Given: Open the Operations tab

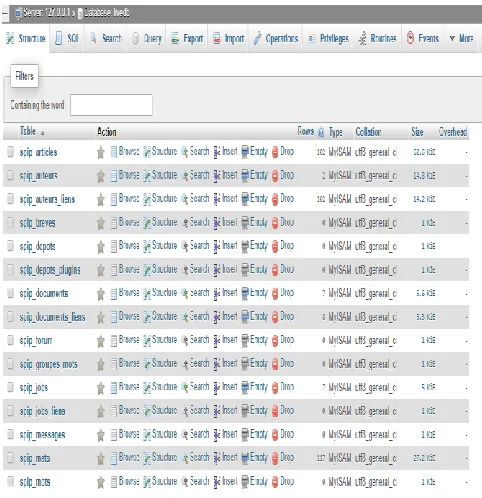Looking at the screenshot, I should click(275, 38).
